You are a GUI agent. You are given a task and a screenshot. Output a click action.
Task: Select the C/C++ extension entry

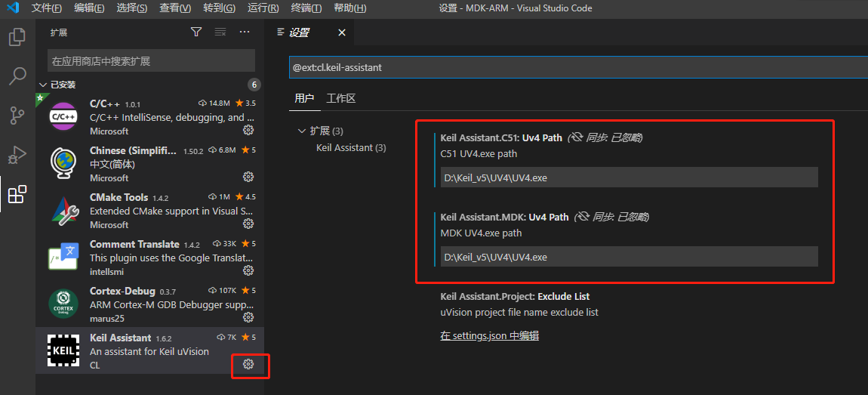(150, 116)
